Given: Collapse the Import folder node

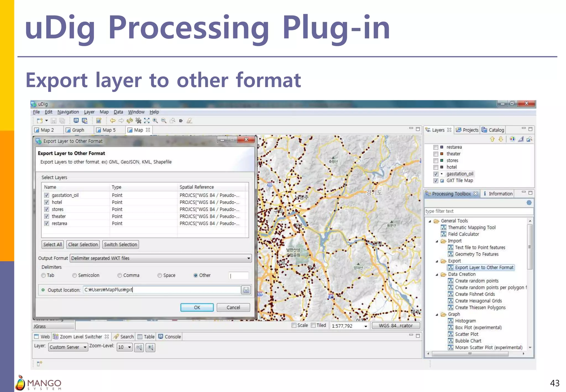Looking at the screenshot, I should point(437,241).
